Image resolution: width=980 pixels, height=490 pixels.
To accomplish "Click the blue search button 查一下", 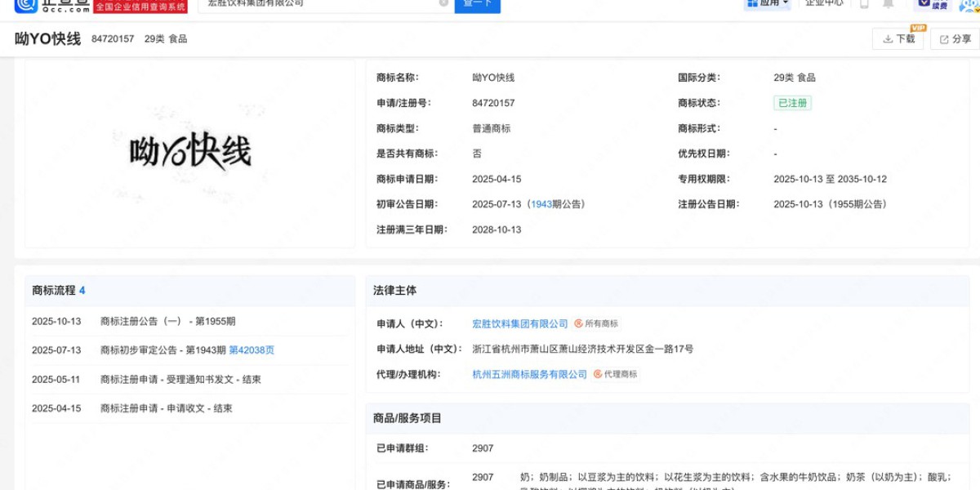I will coord(477,4).
